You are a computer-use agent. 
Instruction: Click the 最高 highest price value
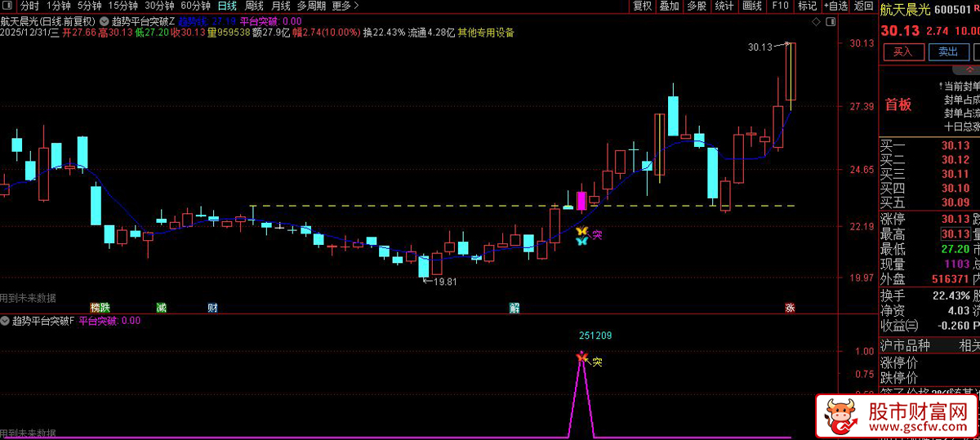click(x=955, y=234)
